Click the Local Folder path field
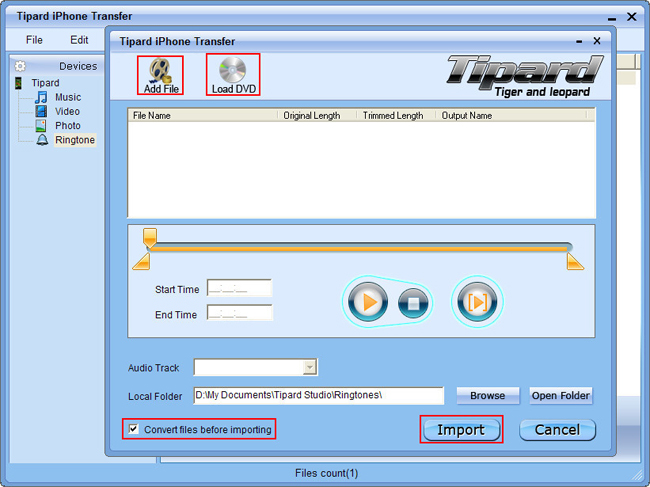The image size is (650, 487). [x=318, y=395]
